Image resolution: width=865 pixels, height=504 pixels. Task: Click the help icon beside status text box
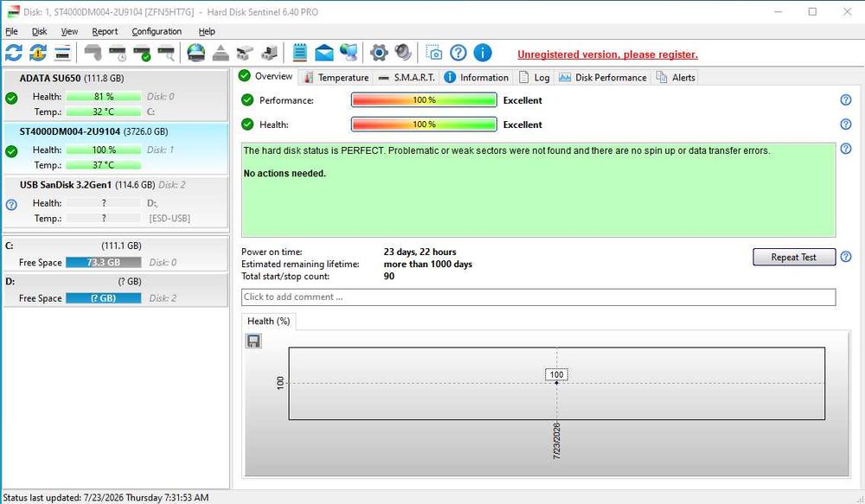pos(846,149)
